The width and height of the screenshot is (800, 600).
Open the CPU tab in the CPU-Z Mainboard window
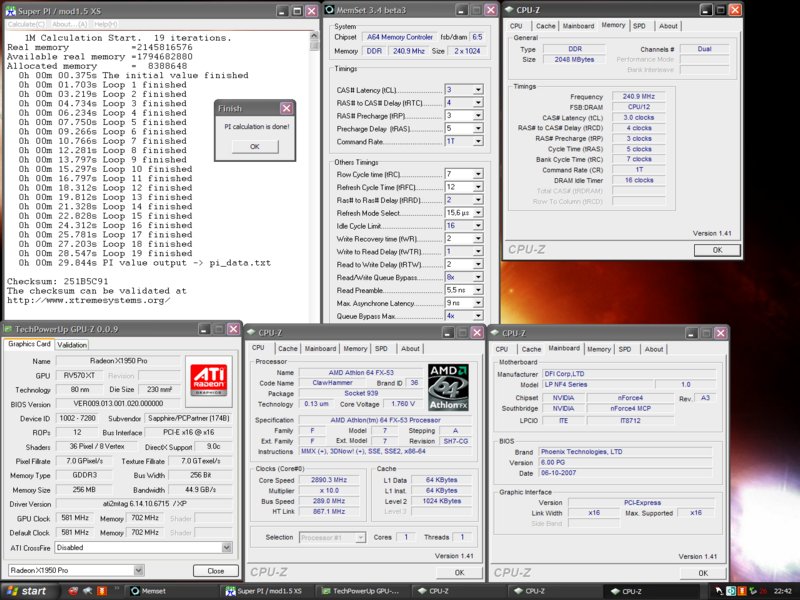[x=502, y=349]
